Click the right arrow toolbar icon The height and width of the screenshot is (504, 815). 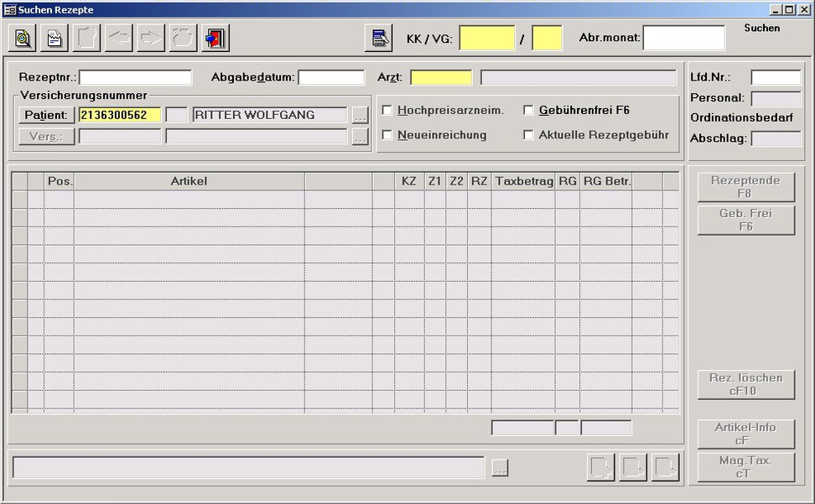151,39
